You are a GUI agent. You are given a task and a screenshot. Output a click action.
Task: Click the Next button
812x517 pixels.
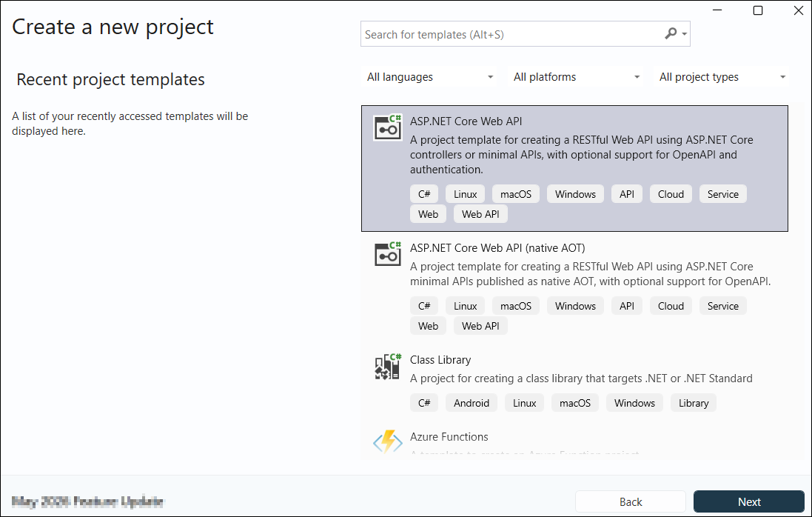(x=749, y=501)
